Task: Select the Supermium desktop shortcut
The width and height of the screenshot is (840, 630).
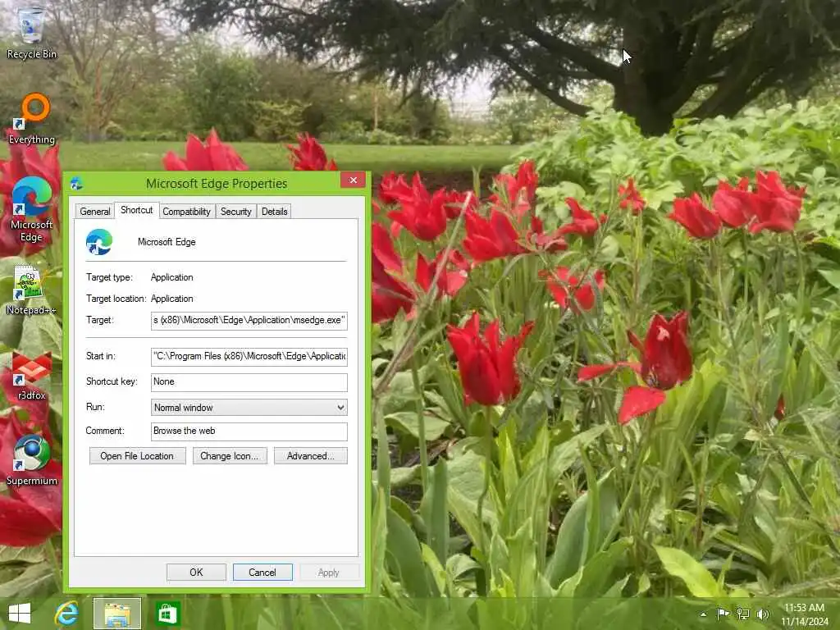Action: 32,461
